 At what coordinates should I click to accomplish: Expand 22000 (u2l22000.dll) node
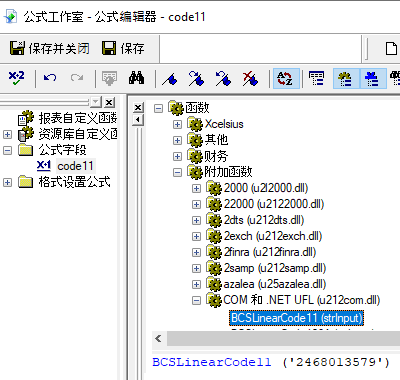[x=196, y=204]
